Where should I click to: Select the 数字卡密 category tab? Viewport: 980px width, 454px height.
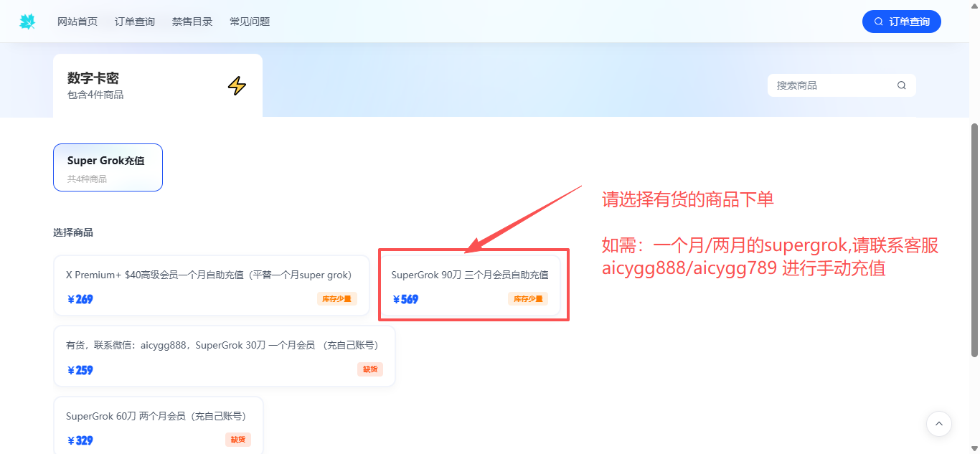pos(158,85)
